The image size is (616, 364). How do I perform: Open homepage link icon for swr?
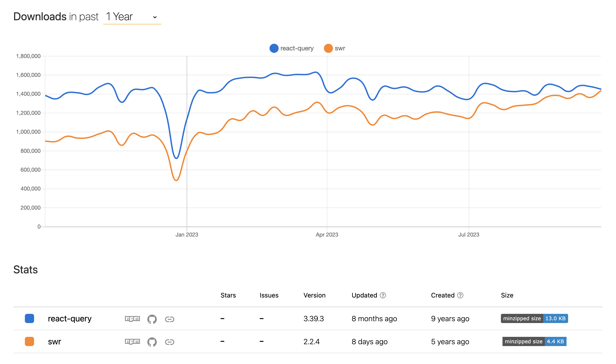169,342
